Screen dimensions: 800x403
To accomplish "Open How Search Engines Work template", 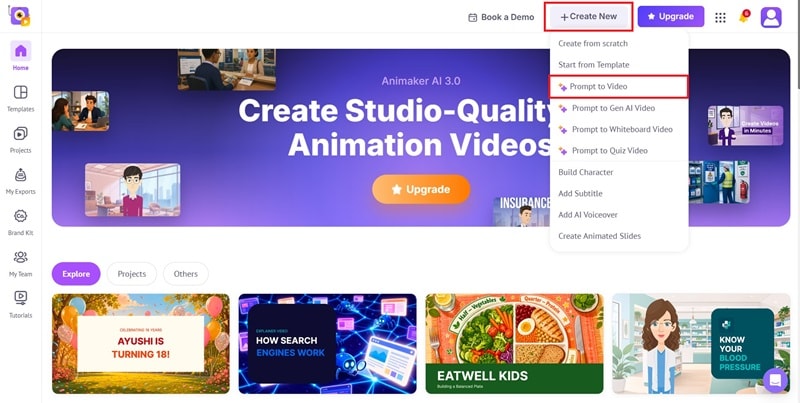I will point(328,343).
